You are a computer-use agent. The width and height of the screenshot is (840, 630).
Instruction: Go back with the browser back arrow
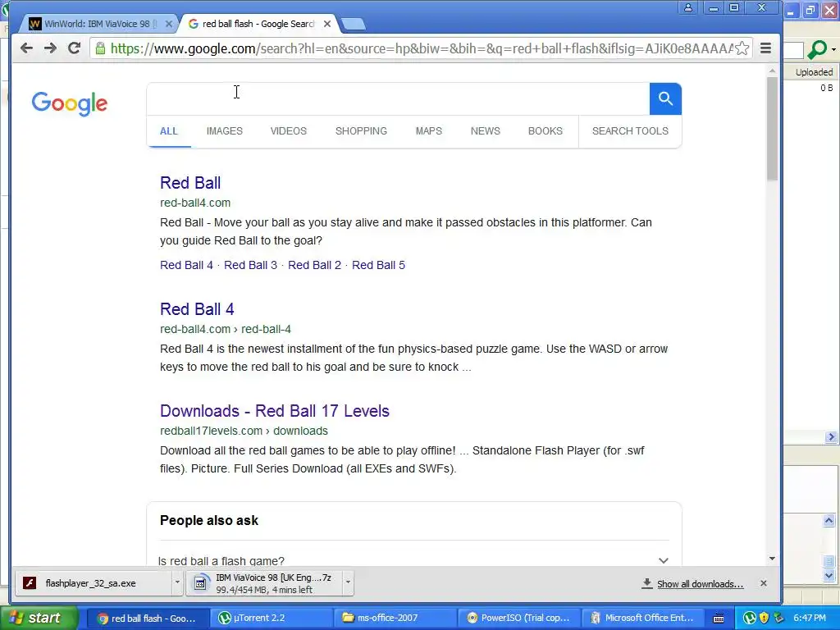pos(26,48)
